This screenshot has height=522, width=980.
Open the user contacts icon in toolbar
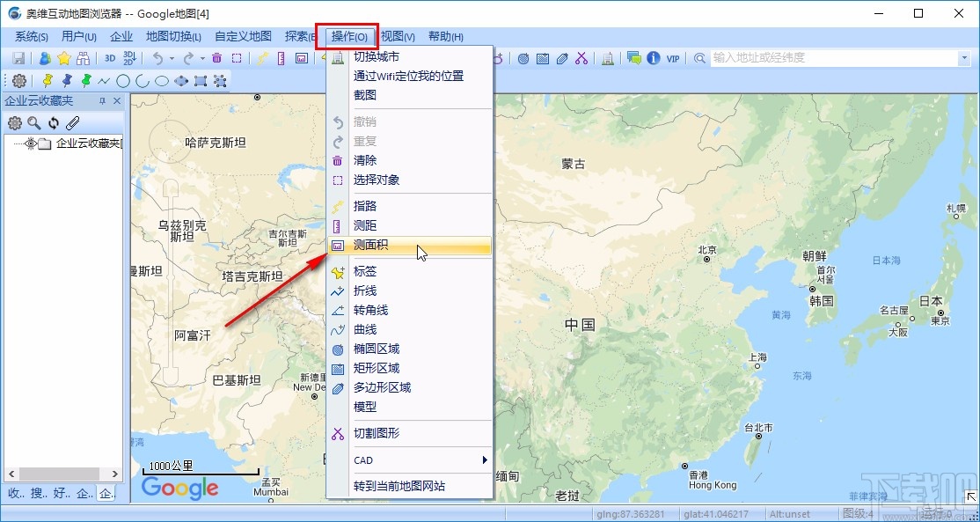45,58
